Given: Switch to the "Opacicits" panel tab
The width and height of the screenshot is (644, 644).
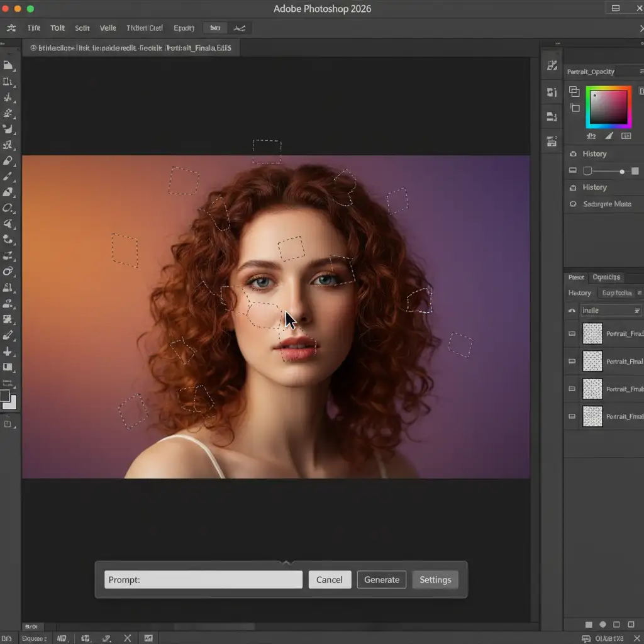Looking at the screenshot, I should click(x=607, y=277).
